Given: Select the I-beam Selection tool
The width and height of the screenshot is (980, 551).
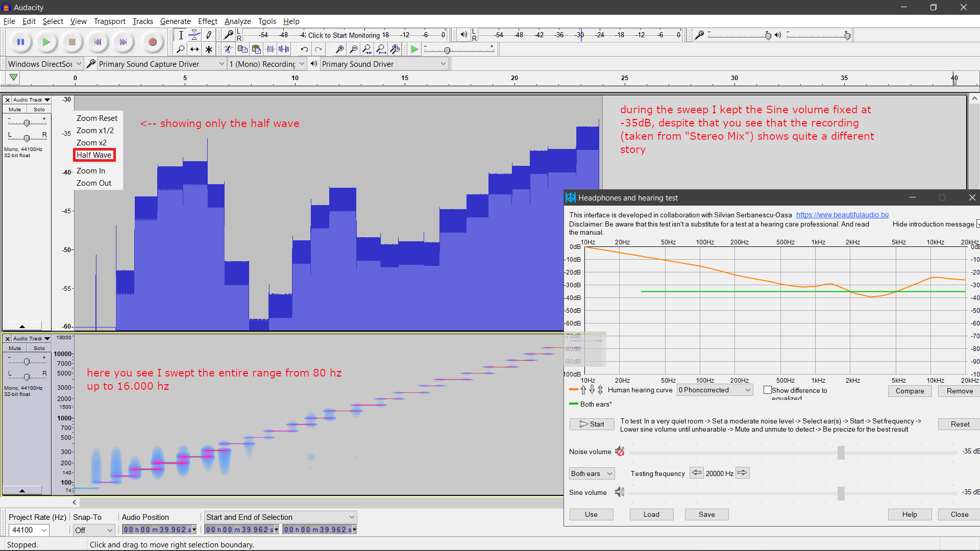Looking at the screenshot, I should (181, 35).
